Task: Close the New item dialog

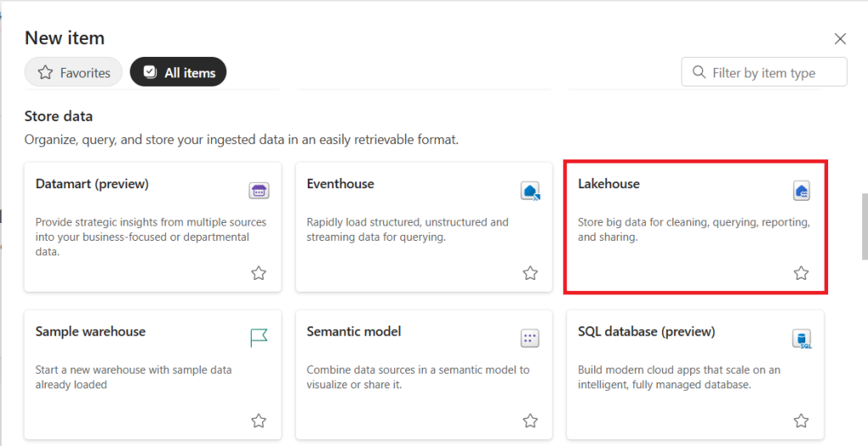Action: 840,39
